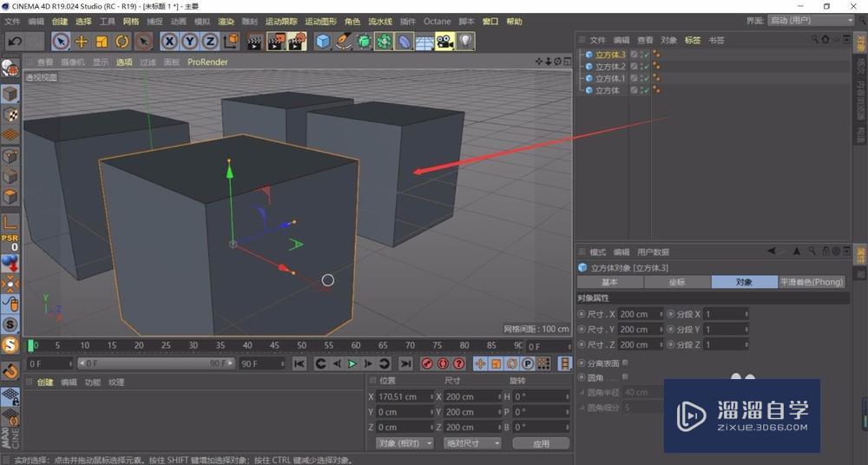Select 立方体.1 in object manager
Image resolution: width=868 pixels, height=465 pixels.
pyautogui.click(x=610, y=79)
